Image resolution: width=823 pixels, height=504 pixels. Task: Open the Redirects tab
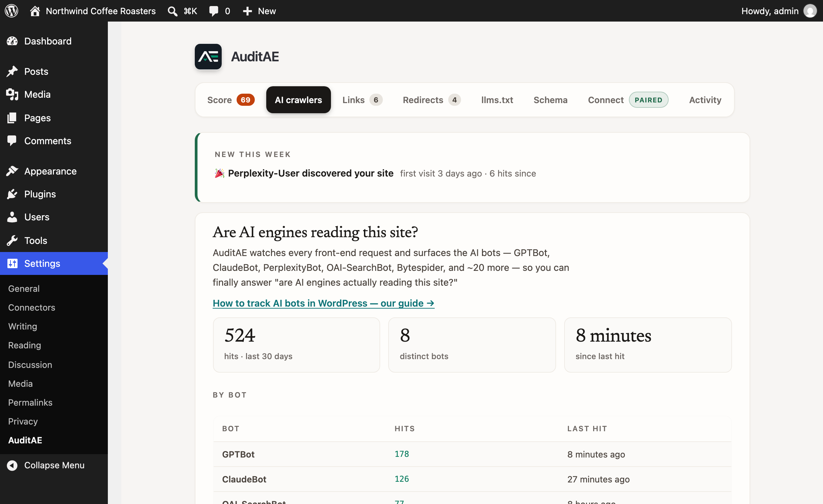coord(432,100)
